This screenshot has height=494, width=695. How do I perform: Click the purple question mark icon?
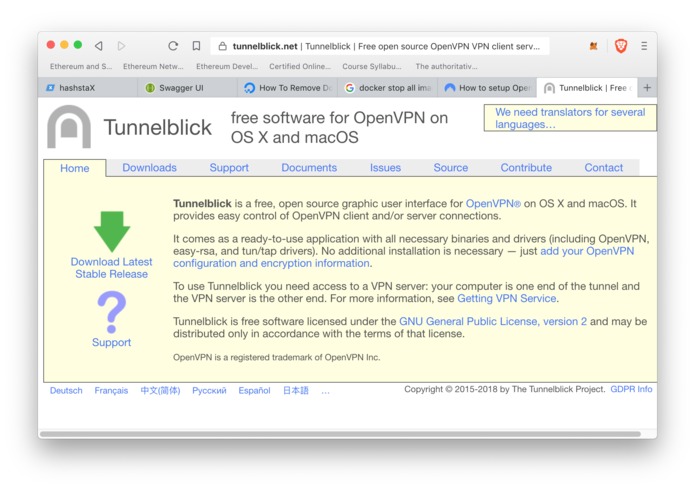click(112, 312)
